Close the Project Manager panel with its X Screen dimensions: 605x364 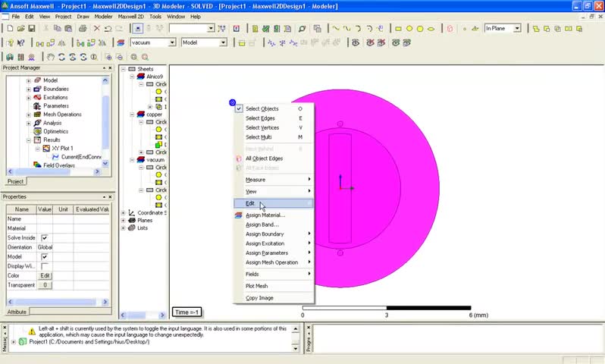[x=110, y=68]
